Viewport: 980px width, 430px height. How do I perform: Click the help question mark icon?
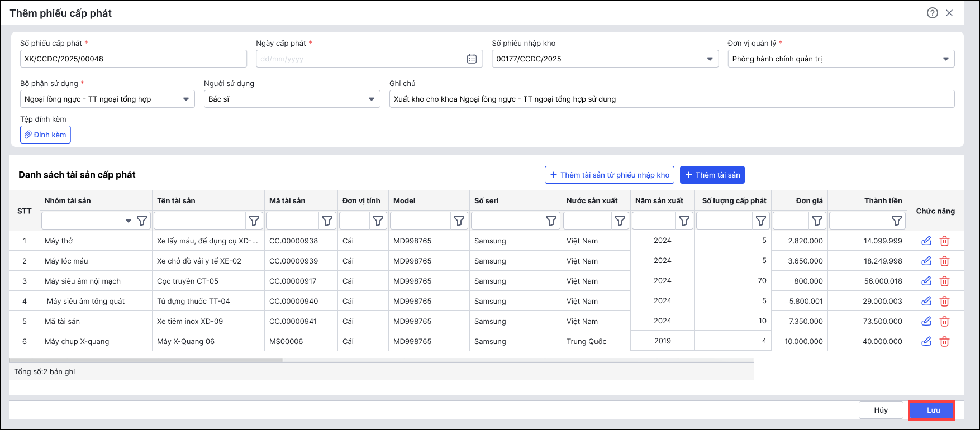[x=932, y=13]
